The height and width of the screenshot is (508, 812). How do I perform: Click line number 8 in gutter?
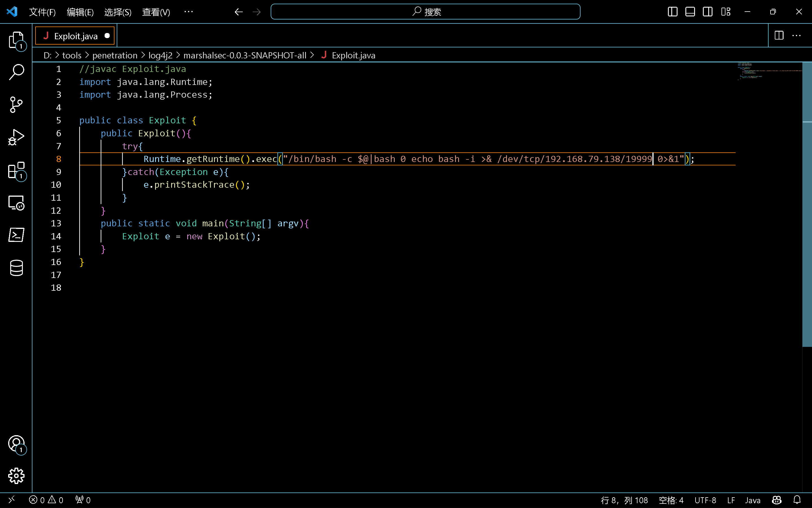[59, 159]
